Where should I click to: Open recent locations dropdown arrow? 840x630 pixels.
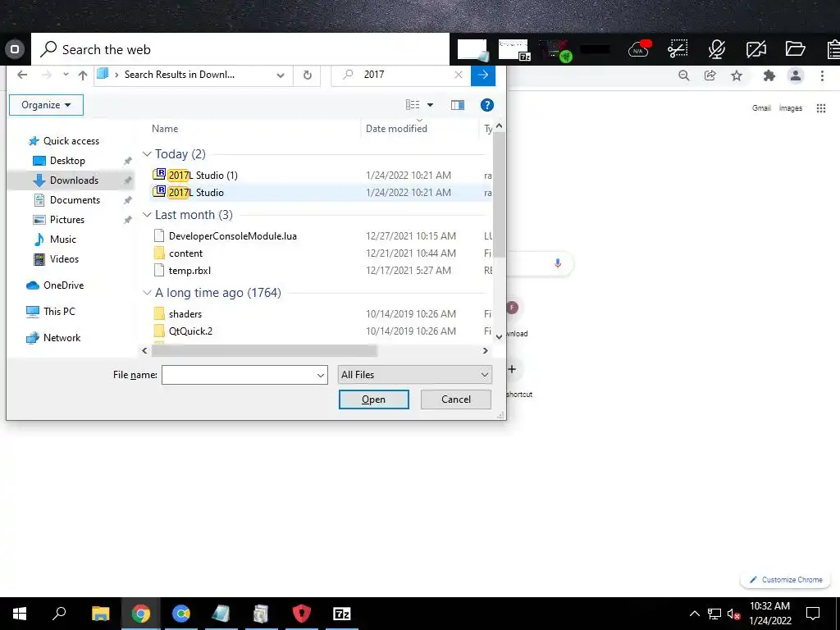coord(66,75)
